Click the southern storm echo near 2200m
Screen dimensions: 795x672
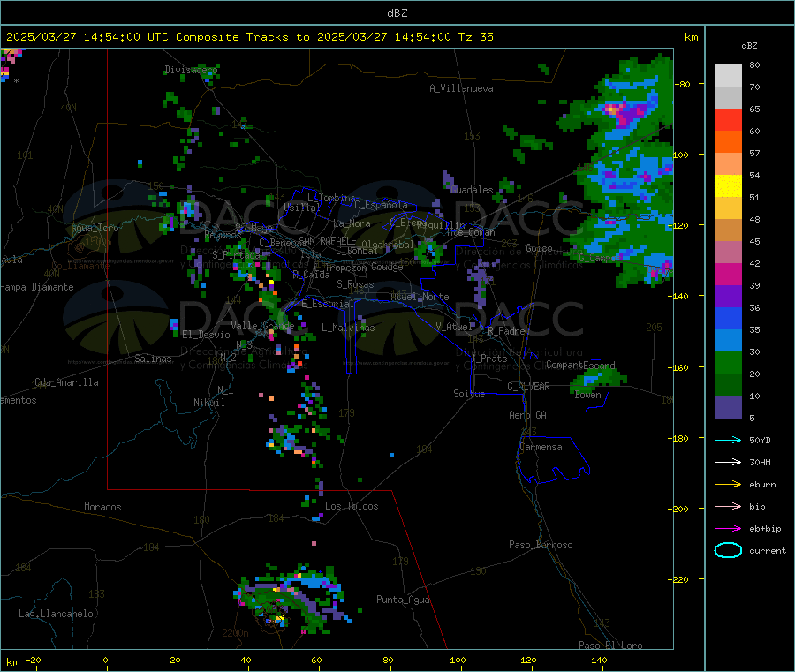click(293, 598)
